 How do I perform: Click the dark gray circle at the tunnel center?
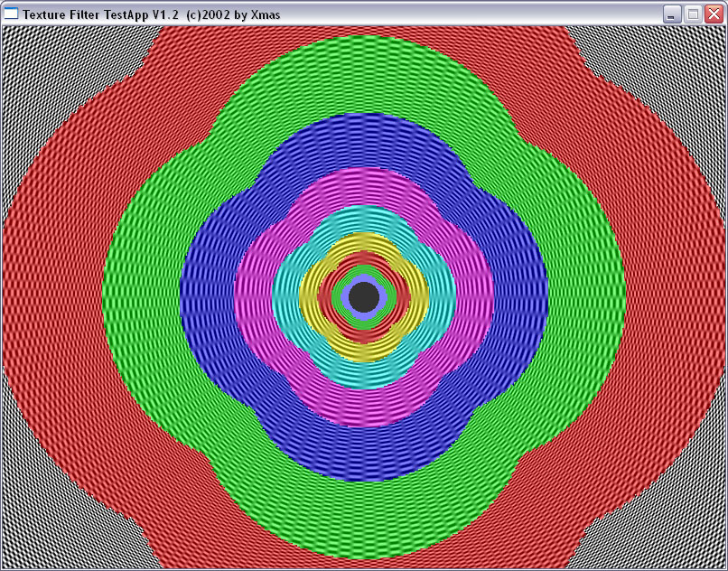coord(364,296)
